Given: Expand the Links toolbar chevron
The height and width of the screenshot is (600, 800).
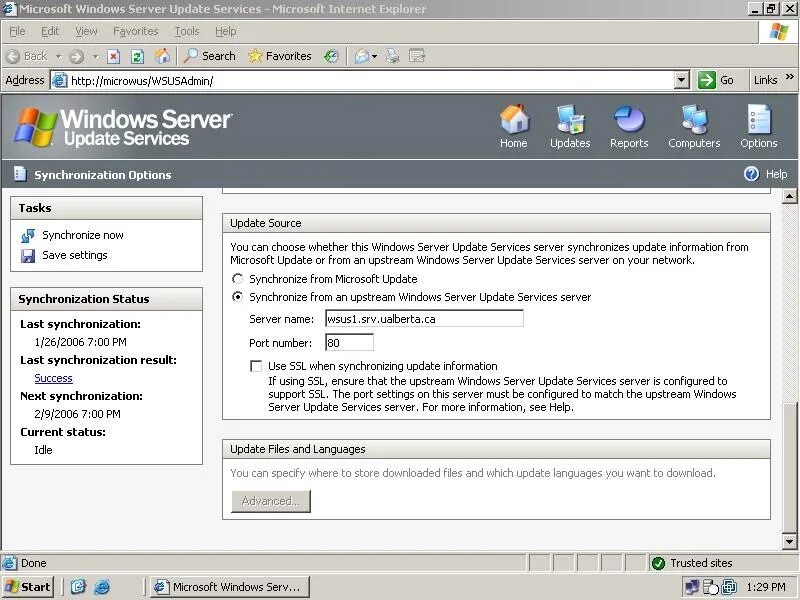Looking at the screenshot, I should click(x=790, y=77).
